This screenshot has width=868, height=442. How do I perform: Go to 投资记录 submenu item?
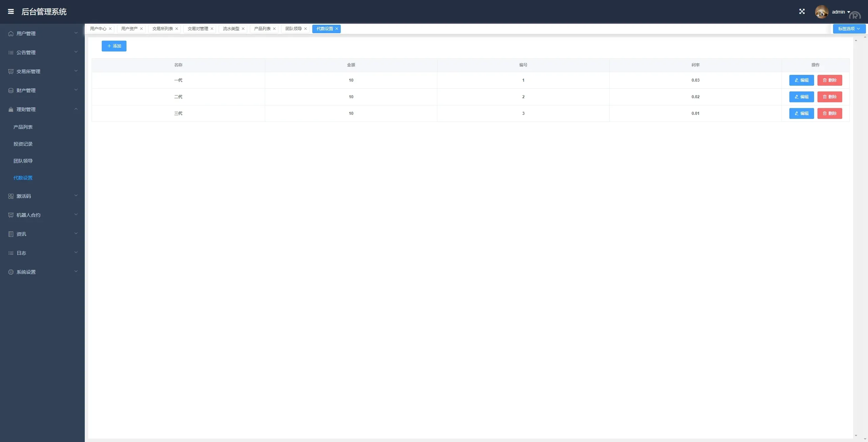pos(23,144)
